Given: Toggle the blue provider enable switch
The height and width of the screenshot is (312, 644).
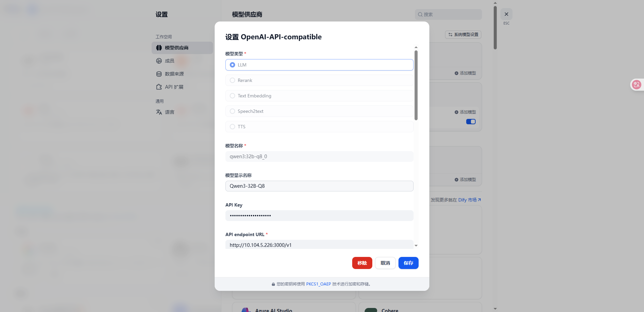Looking at the screenshot, I should click(471, 122).
